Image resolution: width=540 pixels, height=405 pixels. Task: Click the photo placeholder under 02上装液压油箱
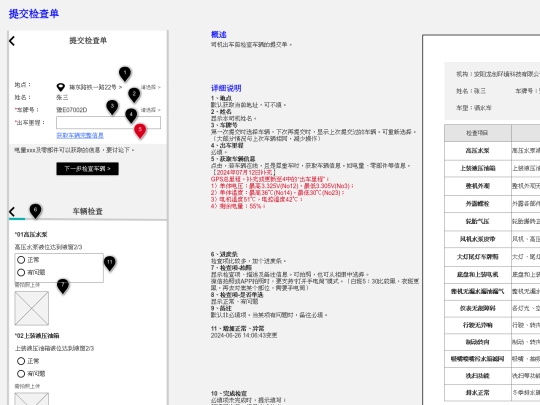tap(32, 399)
